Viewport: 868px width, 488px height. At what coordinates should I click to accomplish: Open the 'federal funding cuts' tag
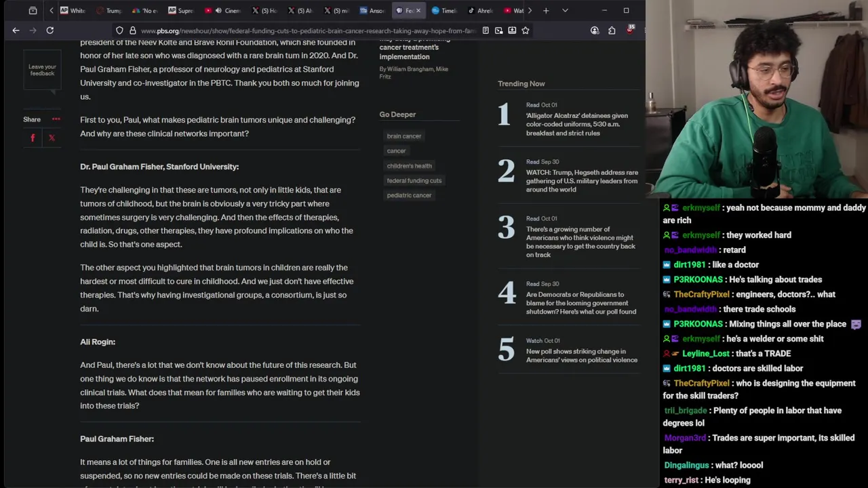coord(414,181)
